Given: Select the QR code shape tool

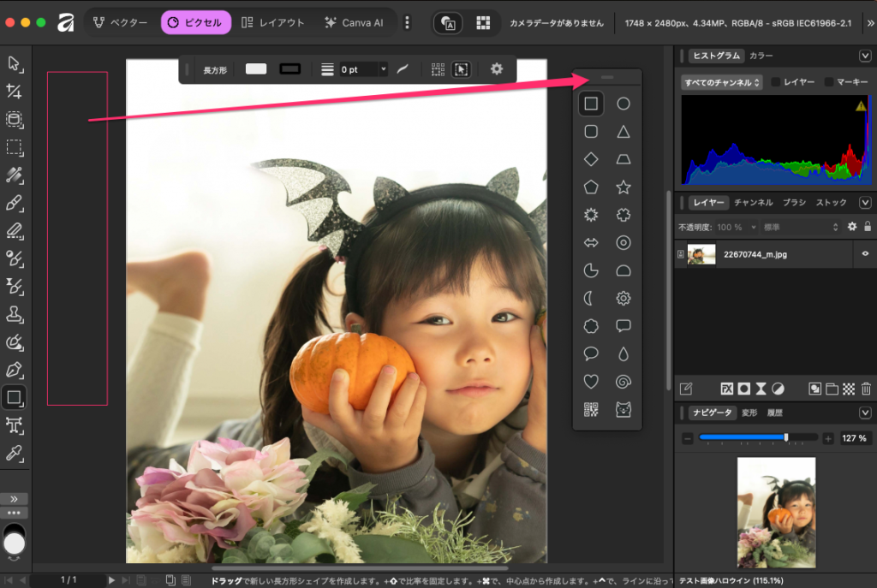Looking at the screenshot, I should 591,410.
